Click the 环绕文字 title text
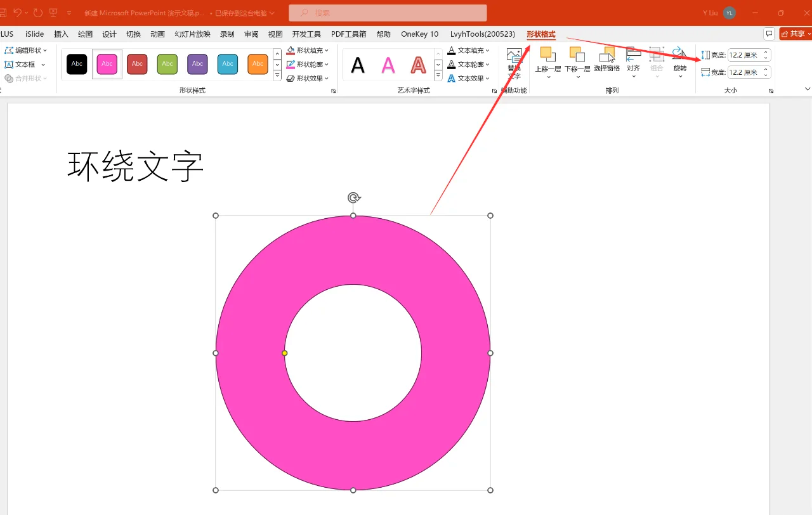The width and height of the screenshot is (812, 515). pos(136,167)
